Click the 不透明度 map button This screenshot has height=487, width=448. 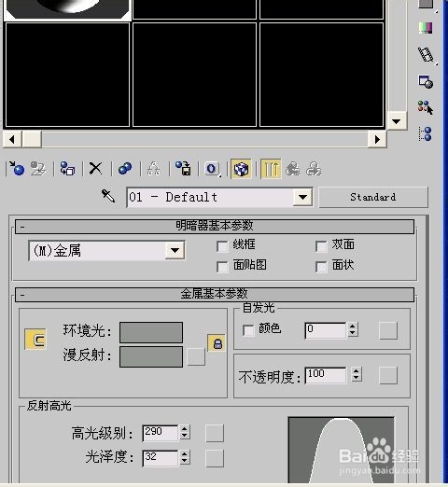pyautogui.click(x=388, y=375)
